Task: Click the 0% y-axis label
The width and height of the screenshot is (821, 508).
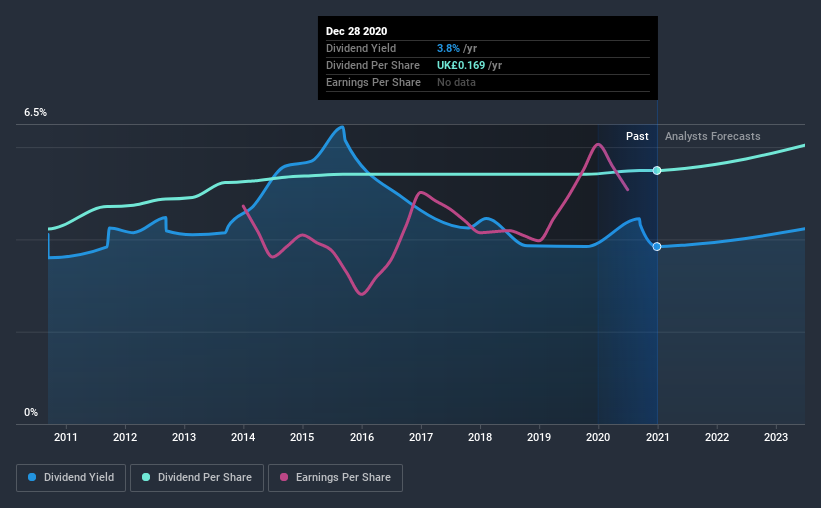Action: (x=31, y=413)
